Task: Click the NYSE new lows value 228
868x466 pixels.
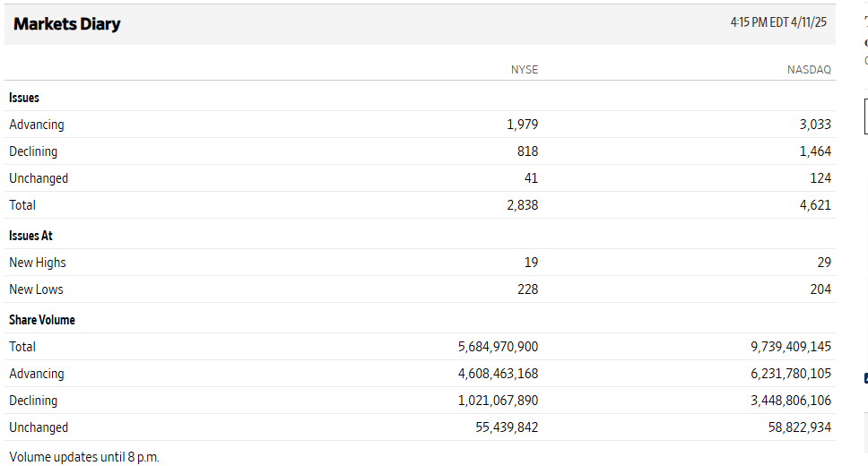Action: [x=527, y=289]
